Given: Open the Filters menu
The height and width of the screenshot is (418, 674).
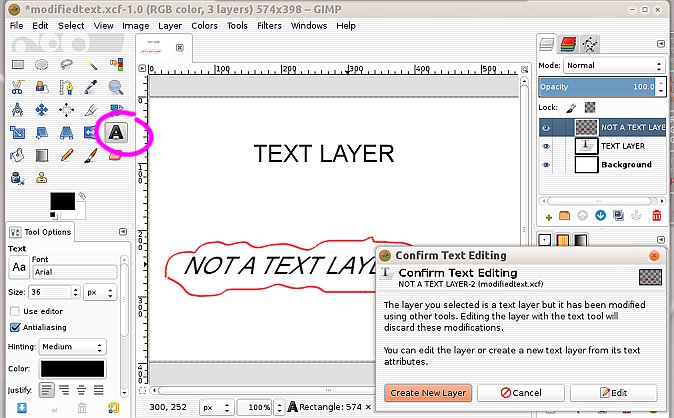Looking at the screenshot, I should tap(269, 26).
